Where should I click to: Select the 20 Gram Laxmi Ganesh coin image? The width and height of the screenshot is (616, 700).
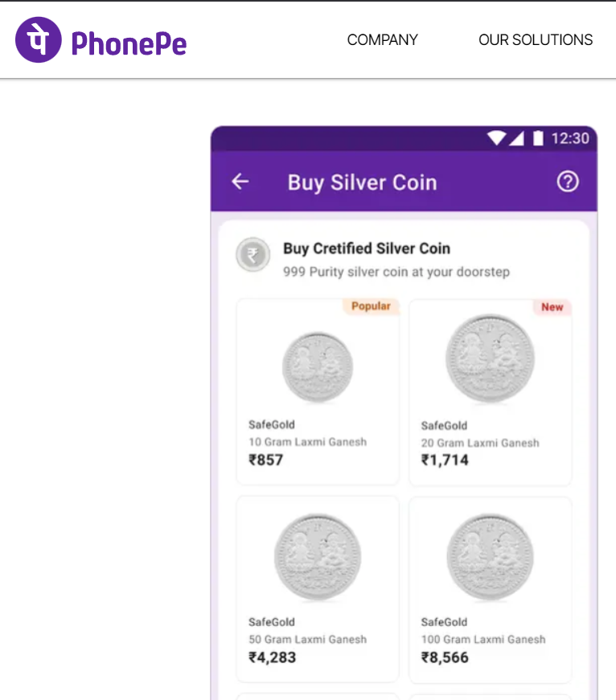point(490,358)
